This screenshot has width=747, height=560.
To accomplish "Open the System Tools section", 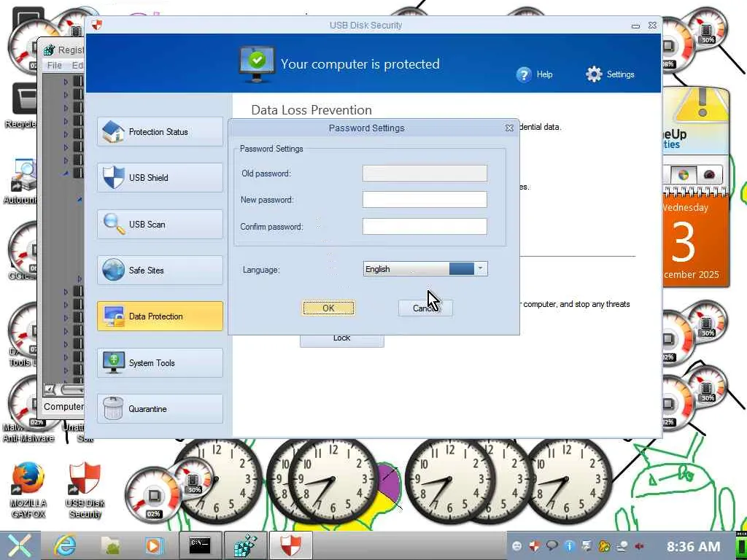I will (160, 363).
